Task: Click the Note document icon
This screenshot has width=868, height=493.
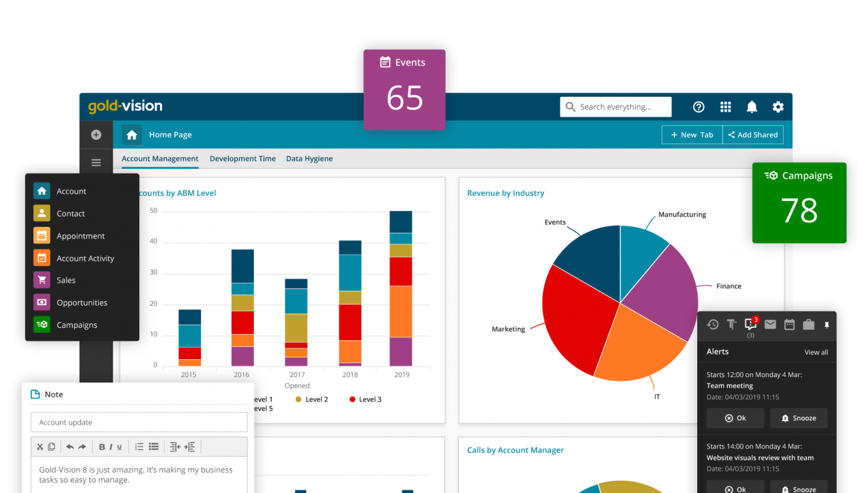Action: point(35,394)
